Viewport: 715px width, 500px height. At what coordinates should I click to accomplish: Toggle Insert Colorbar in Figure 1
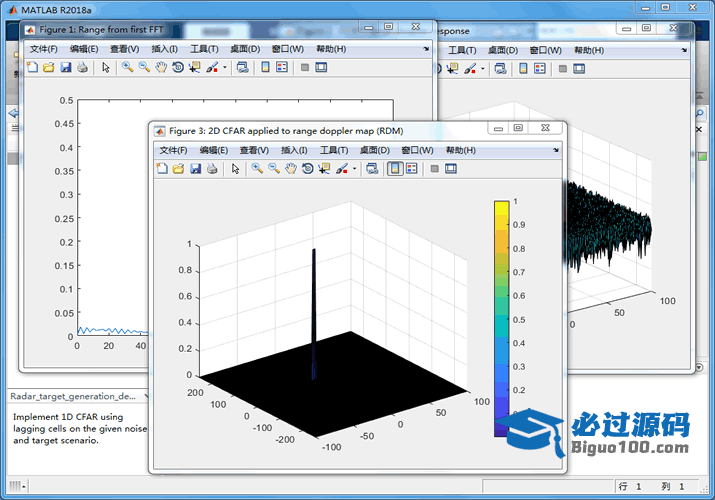pyautogui.click(x=265, y=67)
